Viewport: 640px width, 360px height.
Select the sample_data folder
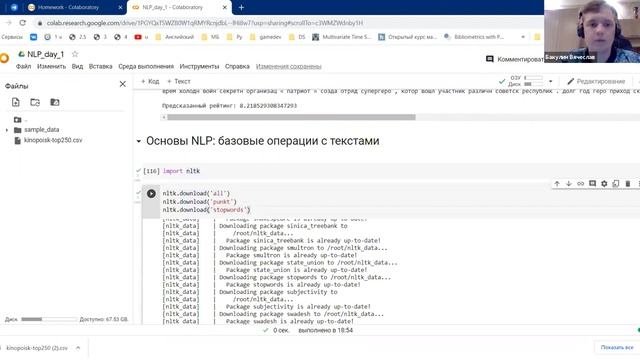tap(37, 130)
